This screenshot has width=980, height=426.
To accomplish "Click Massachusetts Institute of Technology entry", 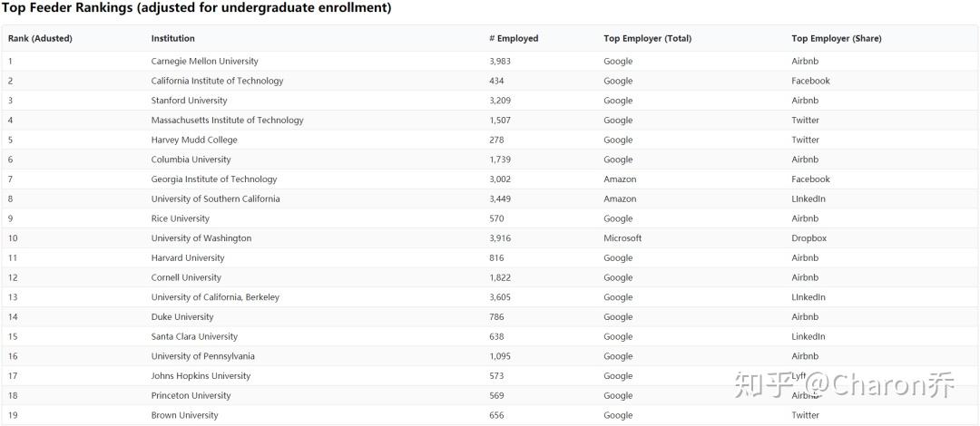I will coord(227,121).
